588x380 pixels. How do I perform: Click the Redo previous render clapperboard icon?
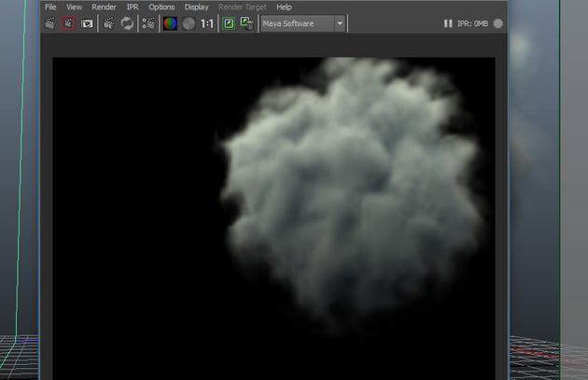coord(49,23)
